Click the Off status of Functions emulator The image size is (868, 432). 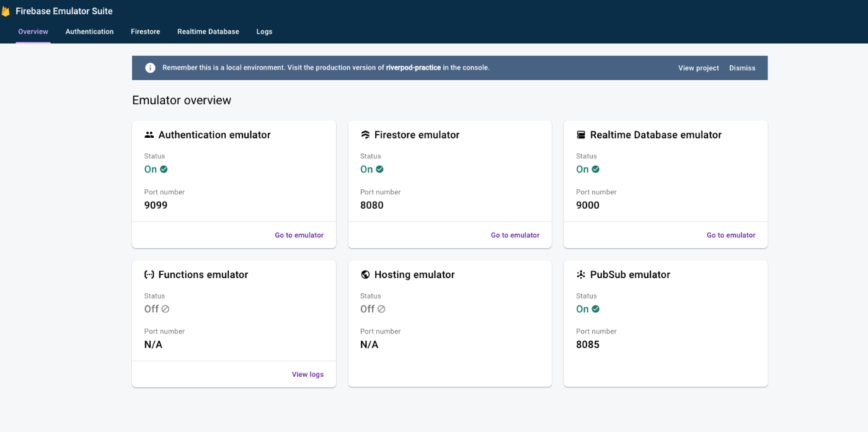(152, 309)
